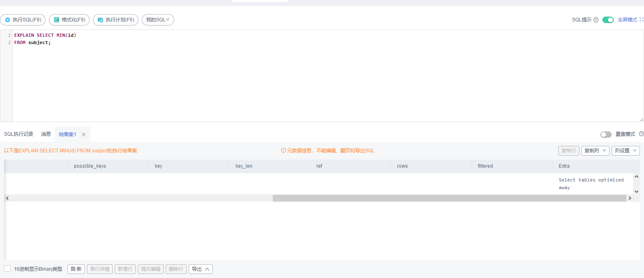The image size is (644, 278).
Task: Switch to 消息 messages tab
Action: click(x=46, y=134)
